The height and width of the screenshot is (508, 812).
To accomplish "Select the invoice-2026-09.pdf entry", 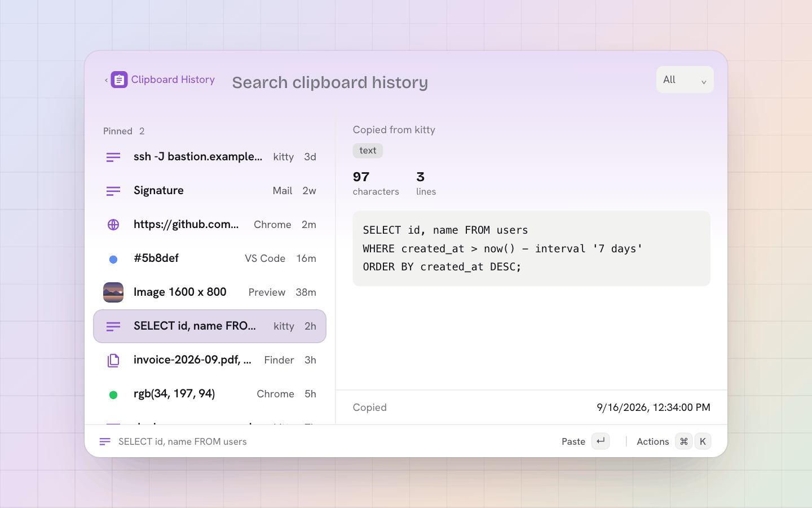I will point(210,360).
